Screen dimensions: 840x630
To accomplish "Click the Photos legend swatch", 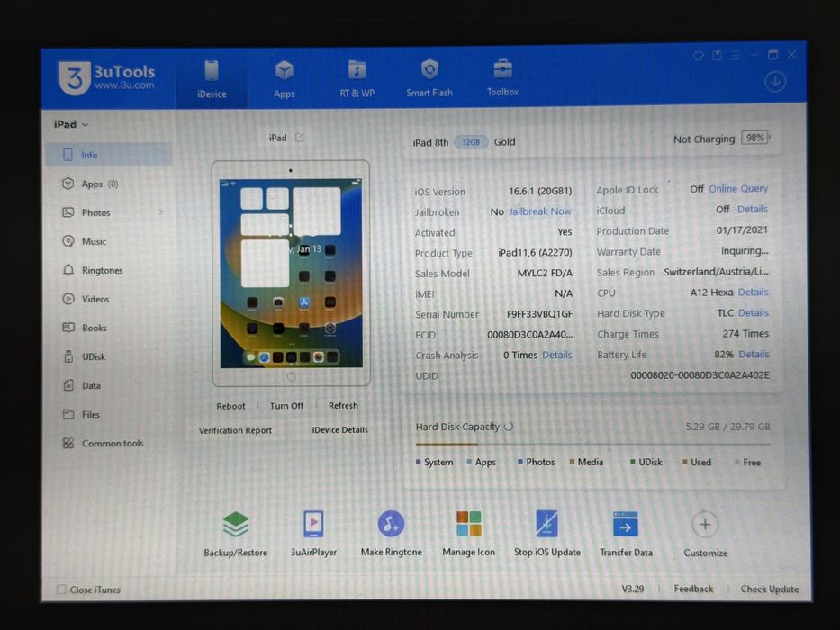I will click(520, 461).
